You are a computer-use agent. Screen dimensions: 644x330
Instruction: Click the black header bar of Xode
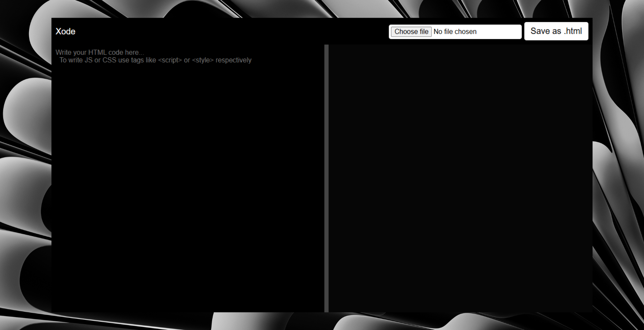click(225, 31)
